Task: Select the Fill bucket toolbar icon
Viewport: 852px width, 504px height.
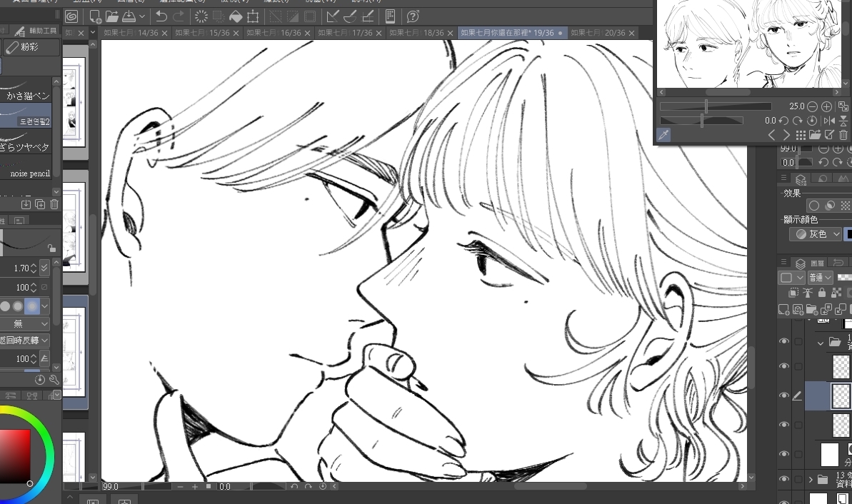Action: point(236,17)
